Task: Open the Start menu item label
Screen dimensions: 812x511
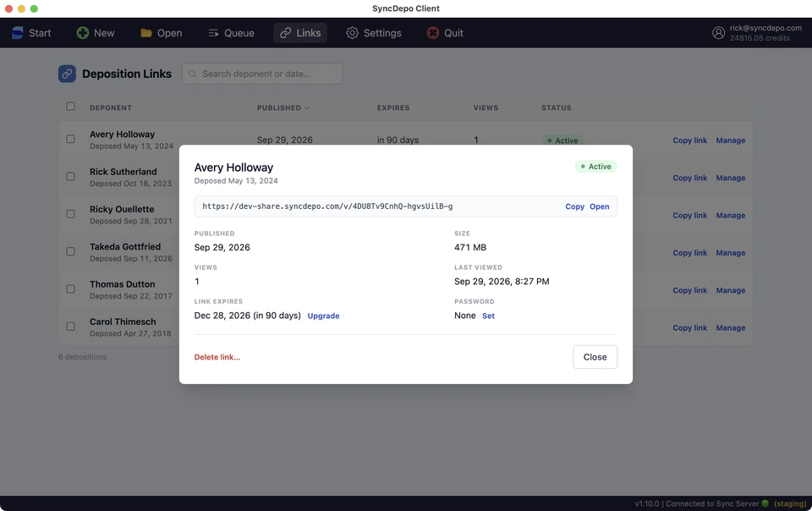Action: (x=40, y=33)
